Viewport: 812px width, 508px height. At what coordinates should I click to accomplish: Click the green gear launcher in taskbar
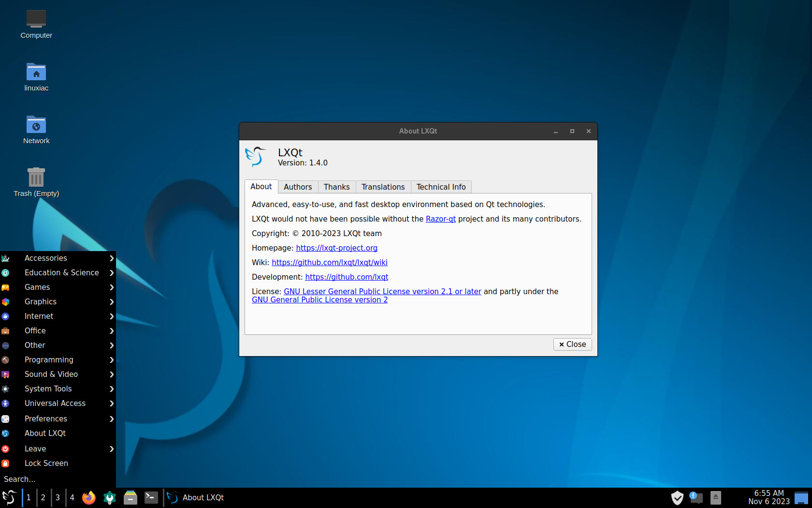[x=110, y=497]
